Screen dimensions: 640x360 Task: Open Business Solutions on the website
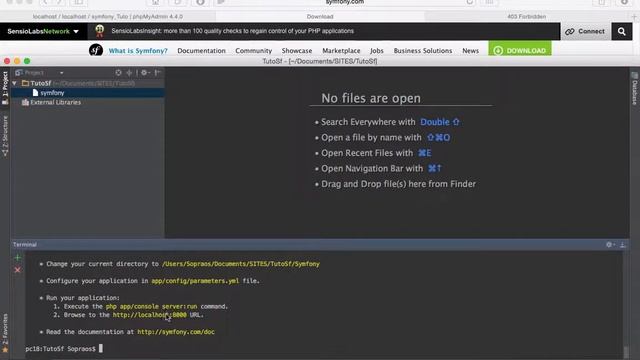423,51
